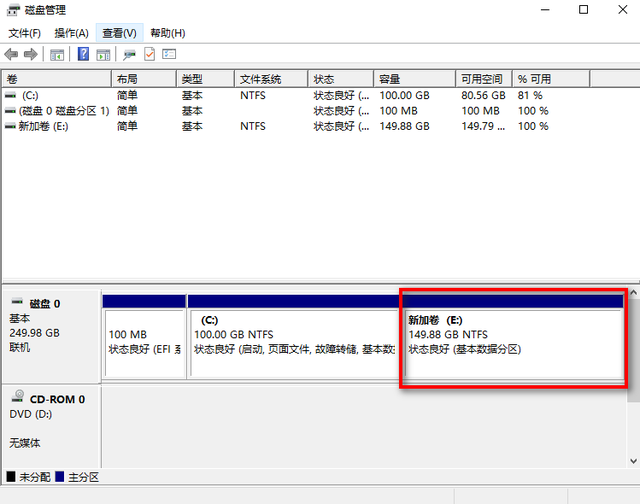Screen dimensions: 640x504
Task: Sort by the 卷 column header
Action: 57,79
